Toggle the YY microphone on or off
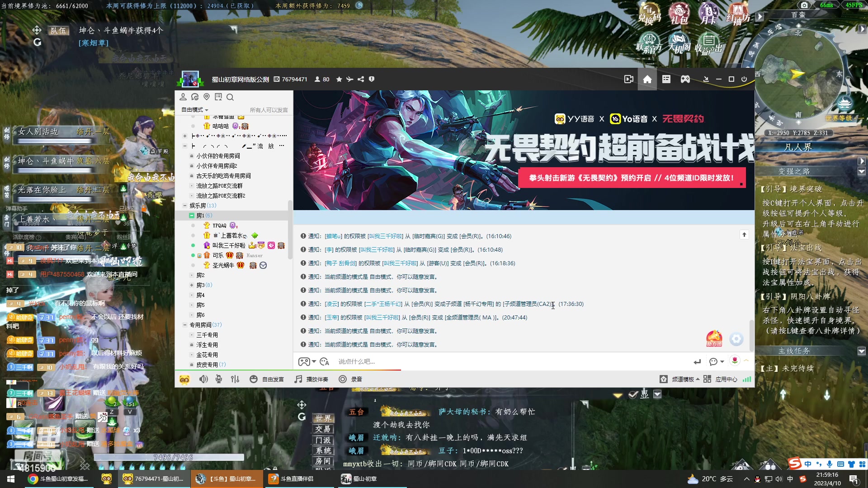 click(219, 379)
